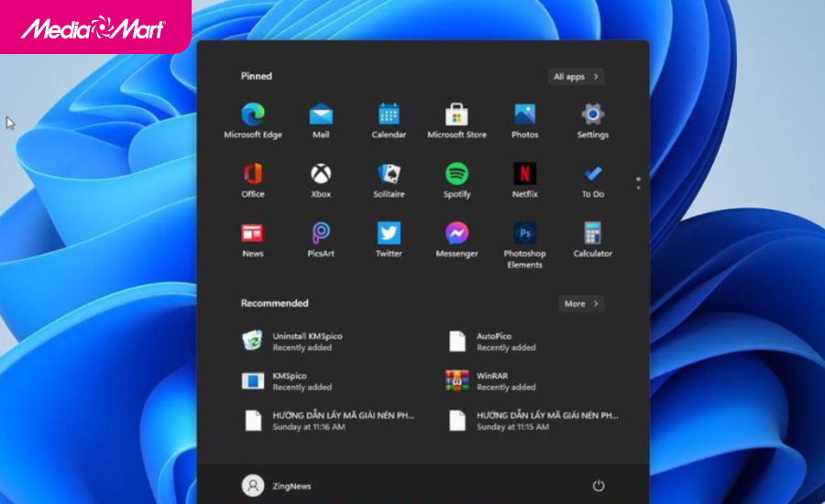Screen dimensions: 825x504
Task: Click the ZingNews account name
Action: pyautogui.click(x=291, y=486)
